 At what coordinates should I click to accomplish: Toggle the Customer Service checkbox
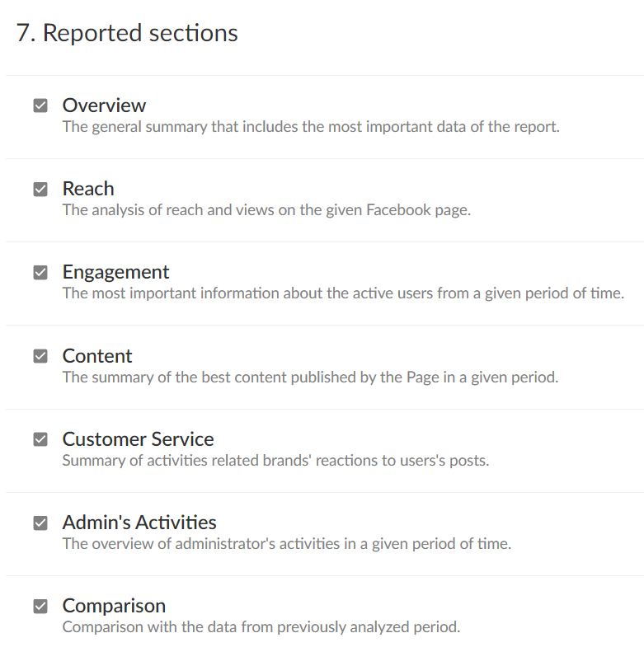coord(40,439)
